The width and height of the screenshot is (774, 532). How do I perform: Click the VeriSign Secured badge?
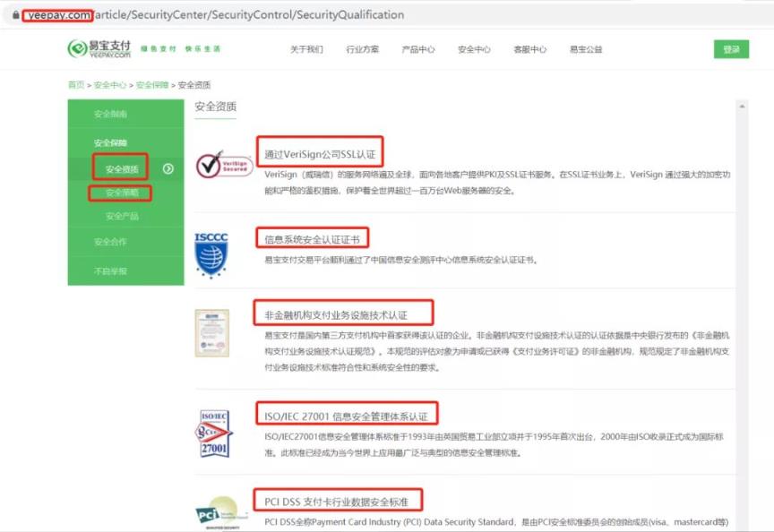[224, 165]
